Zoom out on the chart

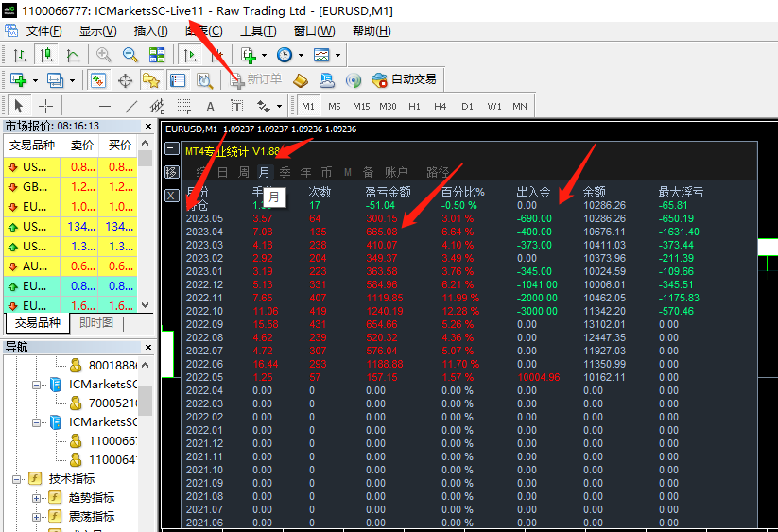[x=130, y=55]
